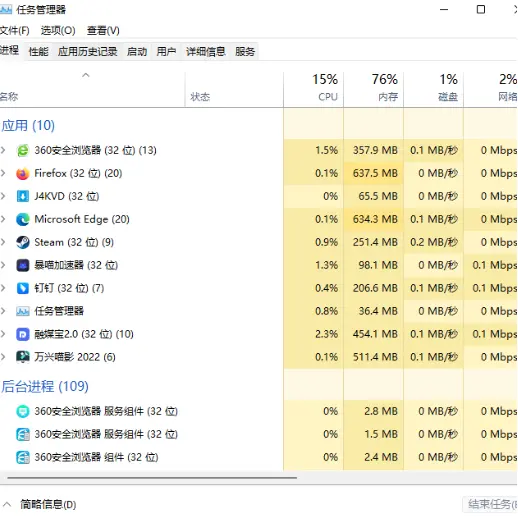
Task: Switch to the 服务 tab
Action: pos(245,51)
